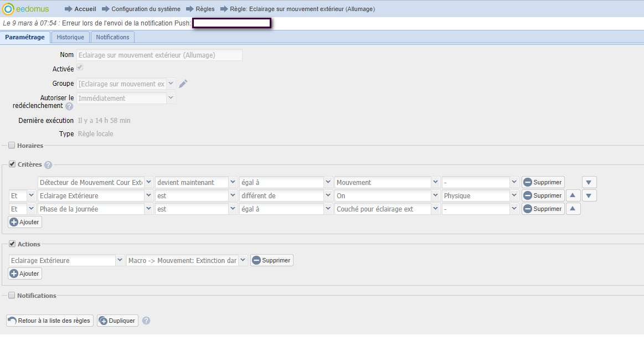This screenshot has height=351, width=644.
Task: Click the pencil icon to edit the Groupe
Action: coord(183,84)
